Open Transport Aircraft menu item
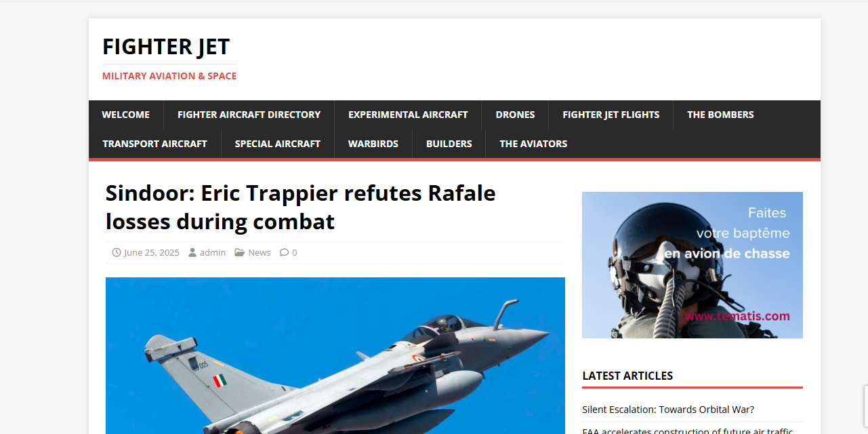The width and height of the screenshot is (868, 434). (155, 144)
